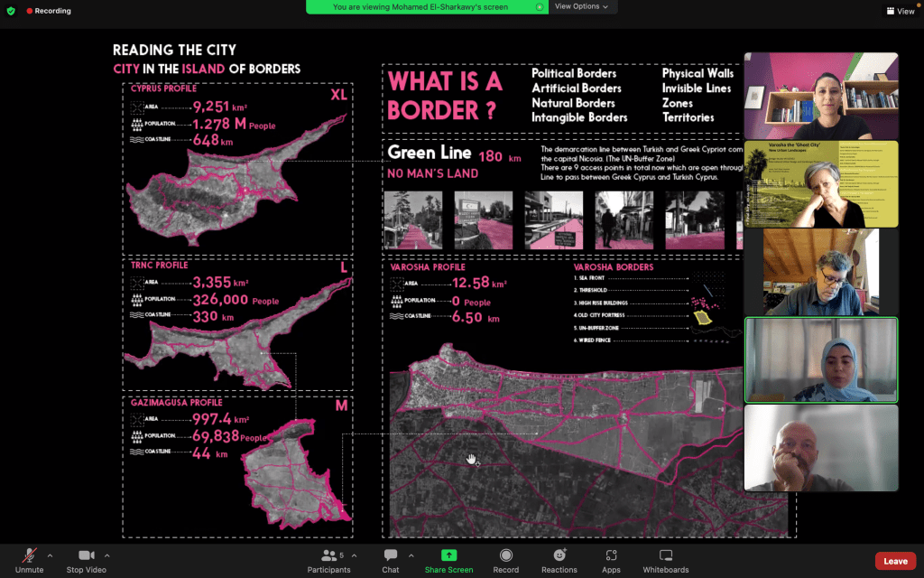Image resolution: width=924 pixels, height=578 pixels.
Task: Open the Participants panel
Action: pos(328,559)
